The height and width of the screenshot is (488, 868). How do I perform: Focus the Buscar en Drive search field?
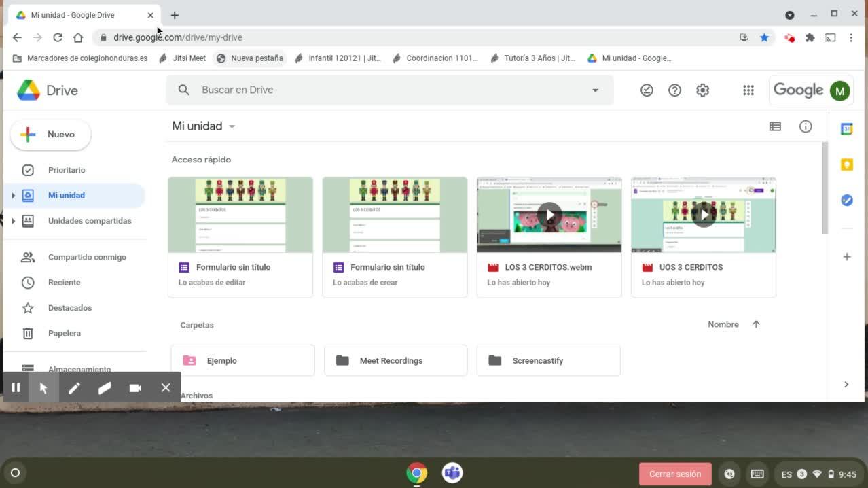[390, 90]
